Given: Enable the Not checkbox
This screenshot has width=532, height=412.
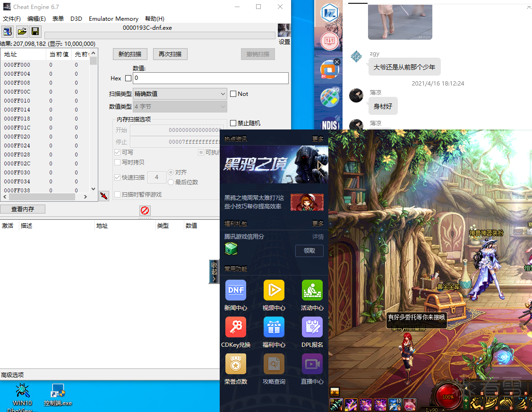Looking at the screenshot, I should (x=233, y=94).
